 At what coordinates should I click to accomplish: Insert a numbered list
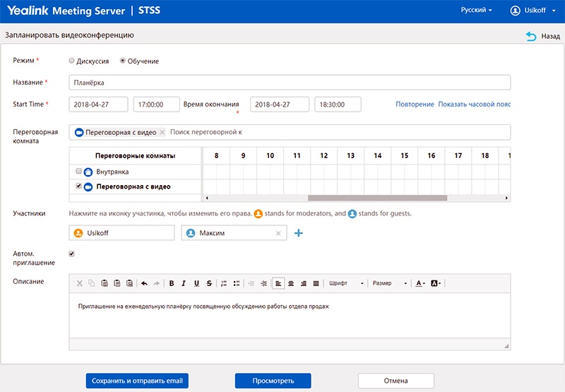pyautogui.click(x=224, y=283)
